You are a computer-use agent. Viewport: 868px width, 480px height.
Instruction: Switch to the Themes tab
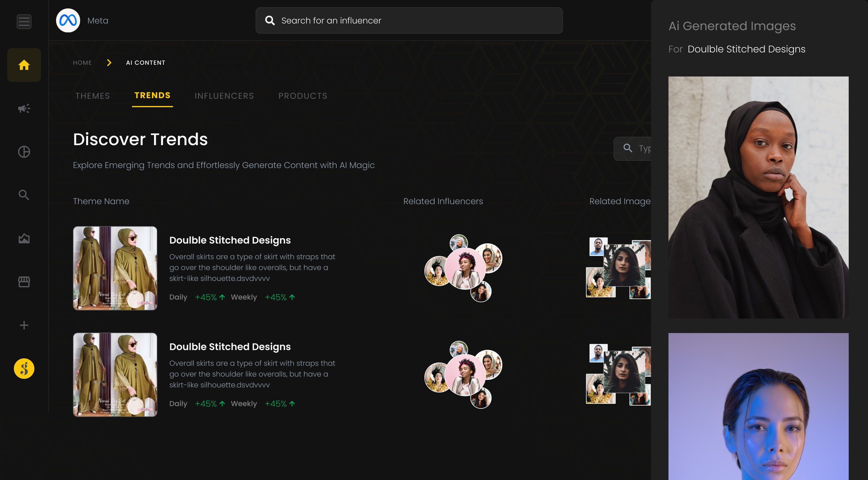click(93, 96)
